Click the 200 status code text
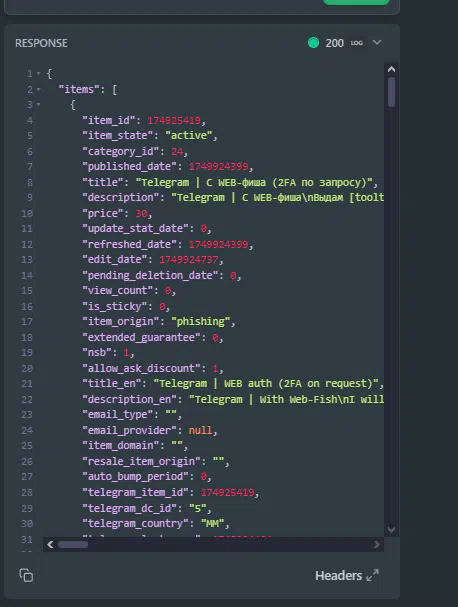Image resolution: width=458 pixels, height=607 pixels. (x=334, y=43)
